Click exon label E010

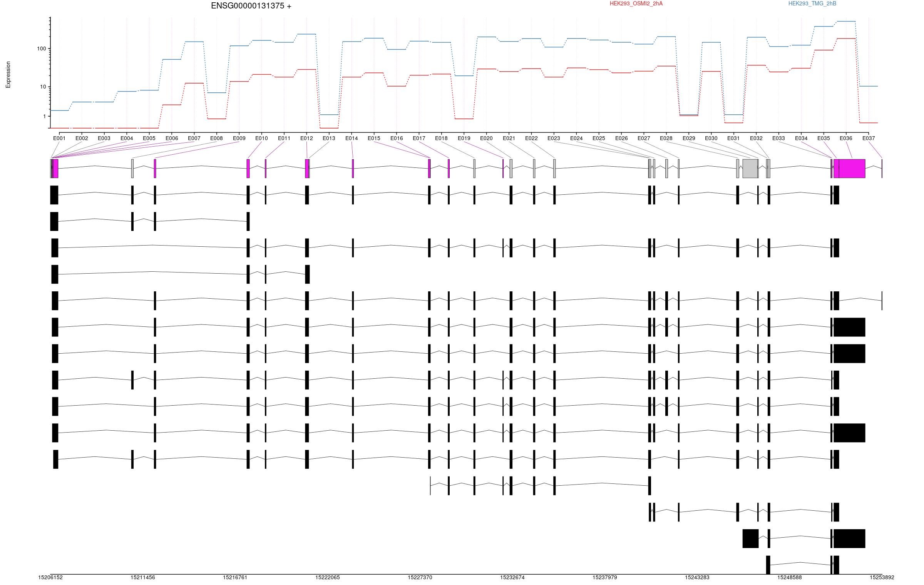click(261, 138)
